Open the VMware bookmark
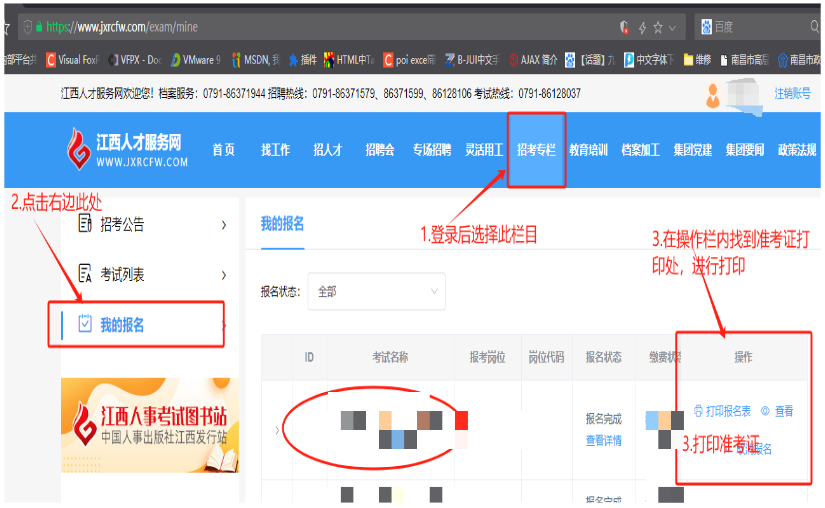This screenshot has height=508, width=825. click(x=196, y=60)
